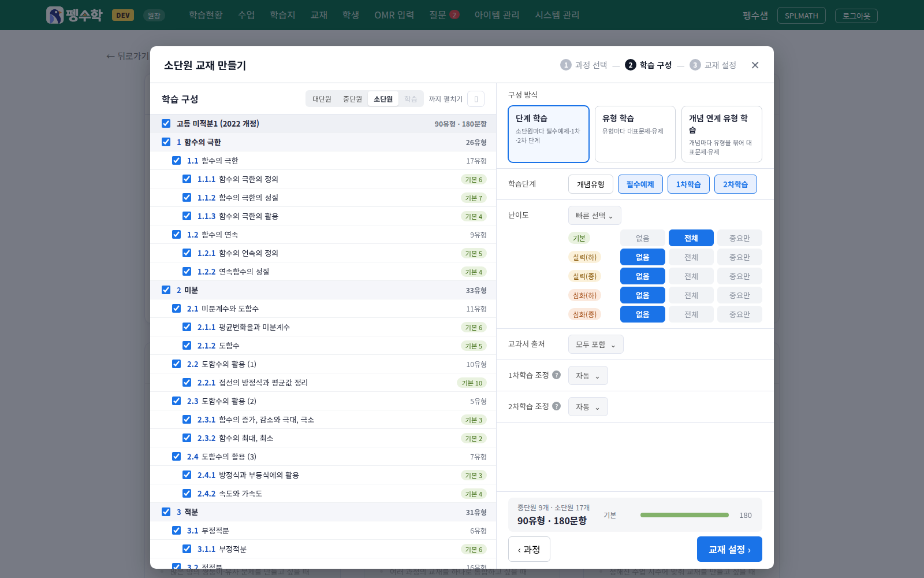Set 실력(하) difficulty to 전체
Viewport: 924px width, 578px height.
691,257
